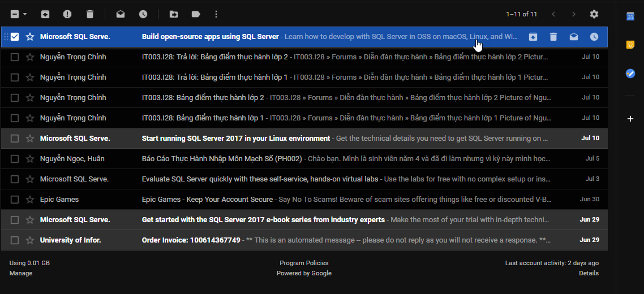Uncheck the Build open-source apps email checkbox
This screenshot has height=294, width=644.
(x=15, y=37)
